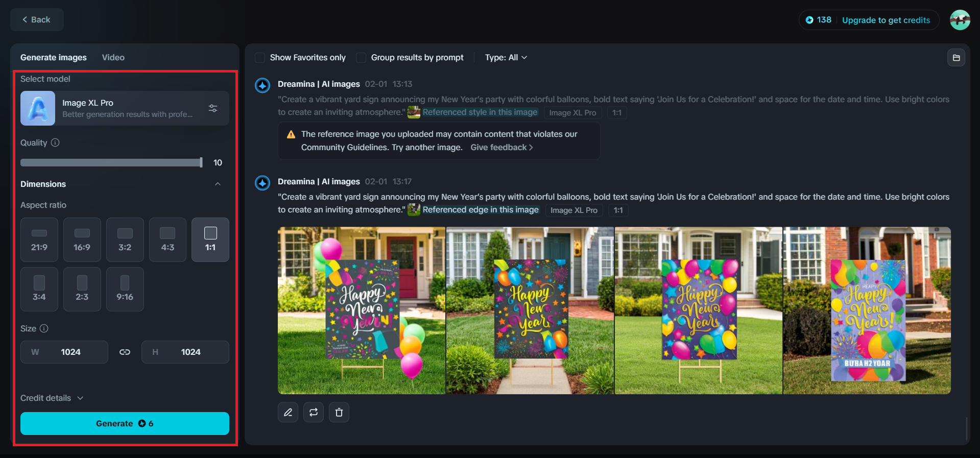This screenshot has height=458, width=980.
Task: Select the 2:3 aspect ratio
Action: pyautogui.click(x=82, y=289)
